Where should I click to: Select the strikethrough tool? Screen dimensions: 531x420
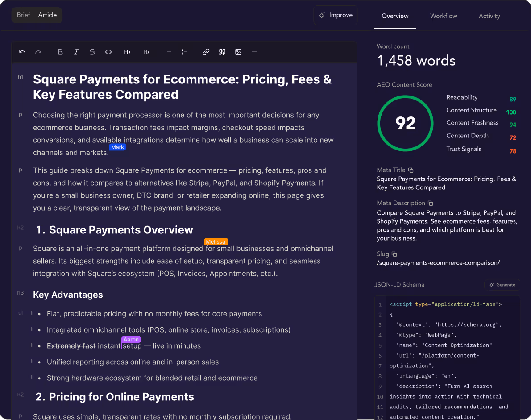[x=92, y=52]
